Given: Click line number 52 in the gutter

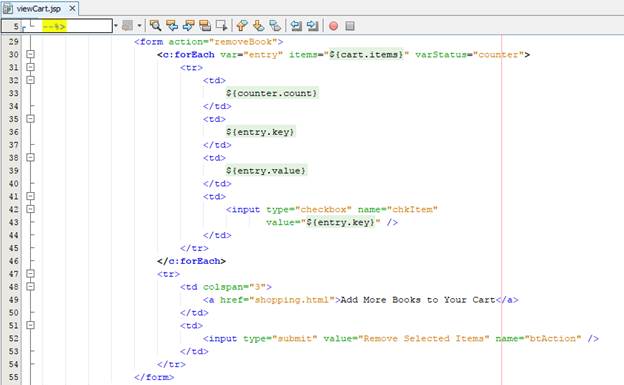Looking at the screenshot, I should coord(14,338).
